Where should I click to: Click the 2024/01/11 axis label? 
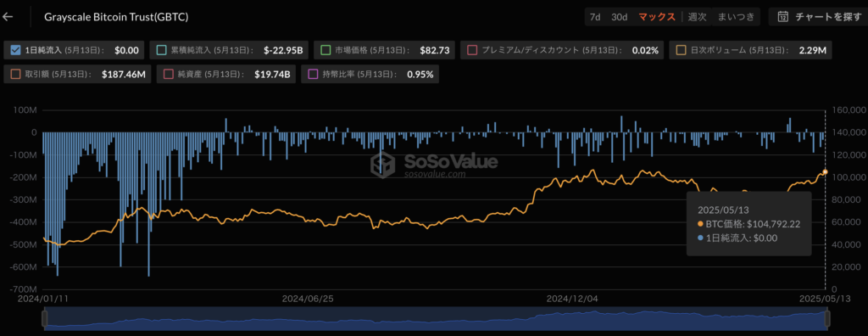coord(43,299)
